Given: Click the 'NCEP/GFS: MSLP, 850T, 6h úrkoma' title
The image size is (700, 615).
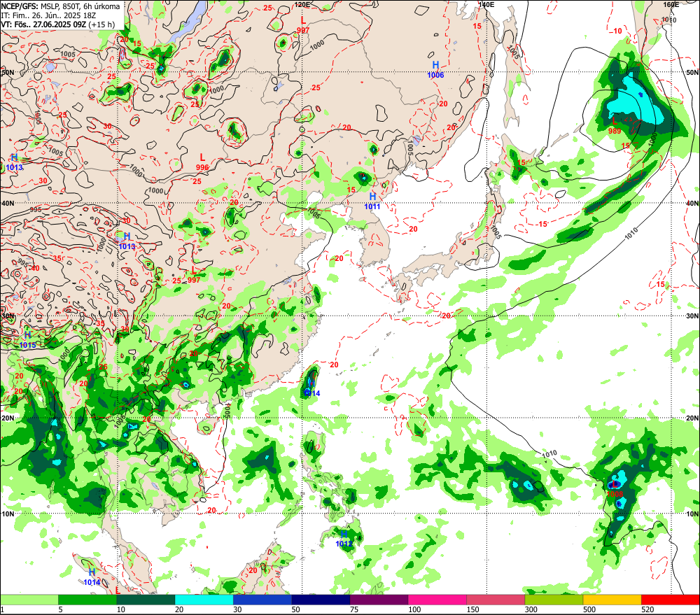Looking at the screenshot, I should coord(60,6).
